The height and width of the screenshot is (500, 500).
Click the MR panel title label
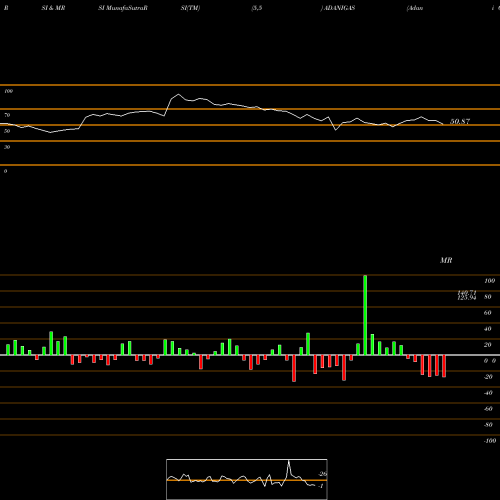(x=446, y=260)
